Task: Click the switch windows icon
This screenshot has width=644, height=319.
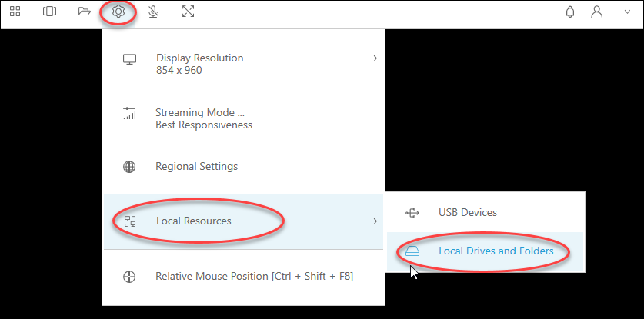Action: 49,12
